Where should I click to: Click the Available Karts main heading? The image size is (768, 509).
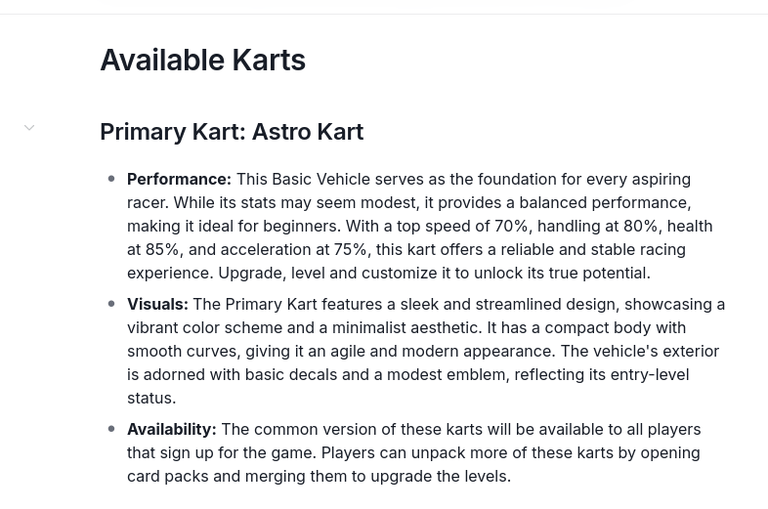(x=203, y=60)
